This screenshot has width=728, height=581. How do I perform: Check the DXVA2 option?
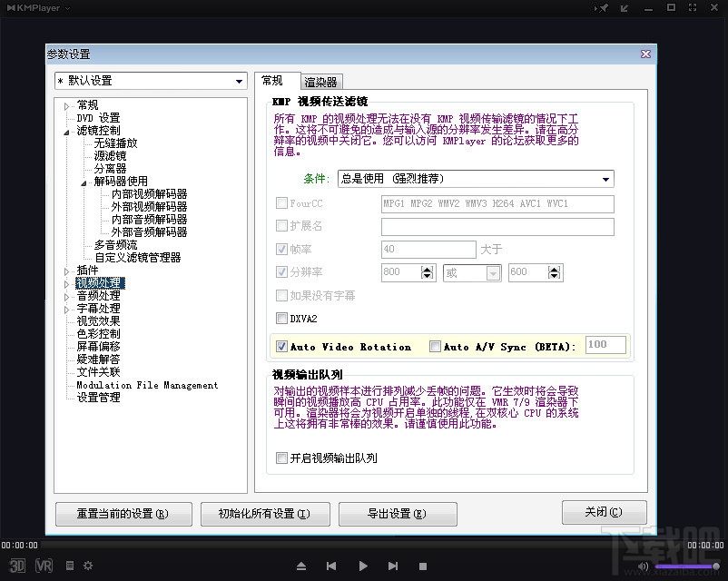pos(280,319)
